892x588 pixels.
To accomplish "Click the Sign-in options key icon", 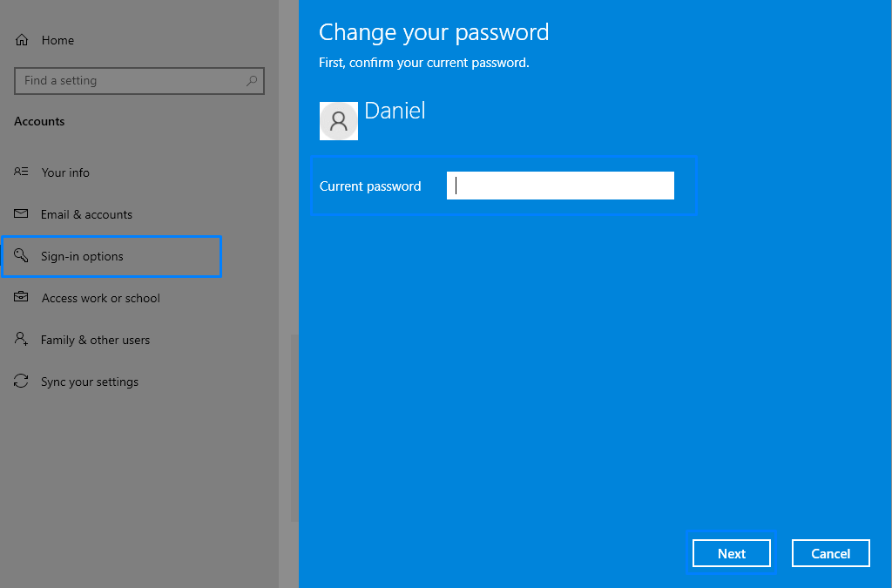I will click(22, 256).
